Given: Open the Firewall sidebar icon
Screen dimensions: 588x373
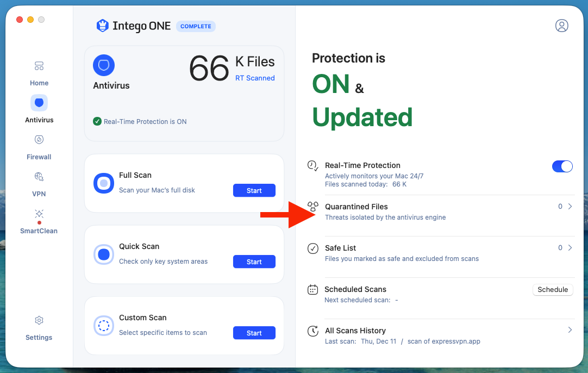Looking at the screenshot, I should [39, 140].
